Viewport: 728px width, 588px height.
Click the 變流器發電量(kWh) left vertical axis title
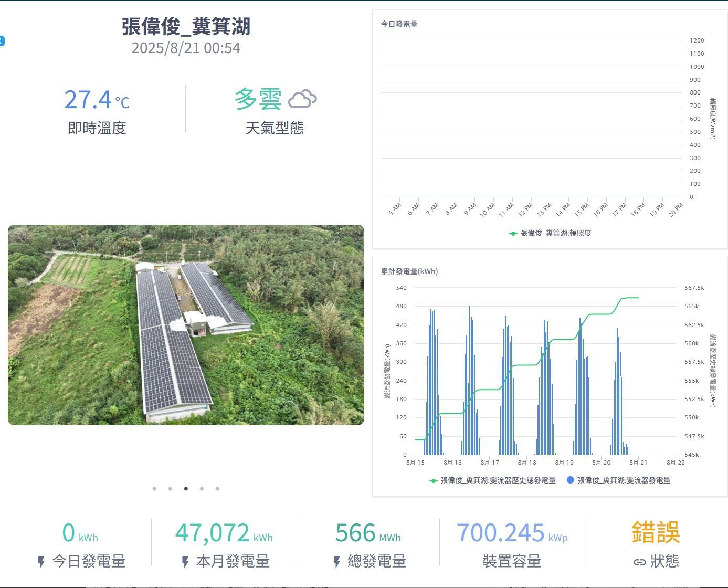coord(387,372)
